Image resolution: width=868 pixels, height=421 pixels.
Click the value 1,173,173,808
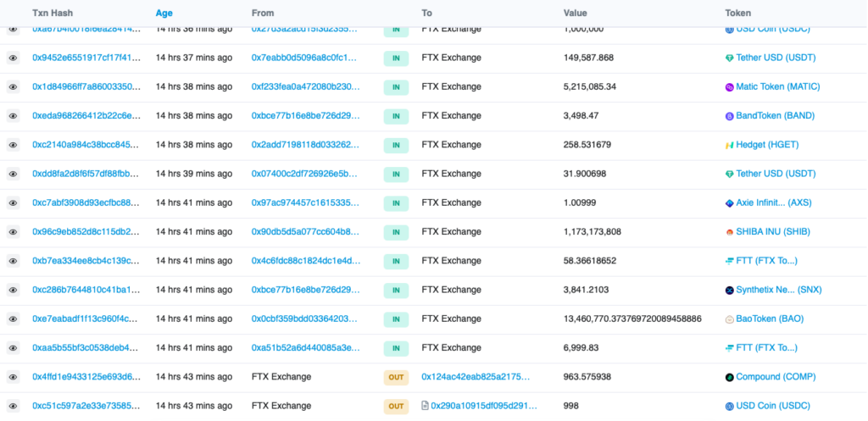click(x=593, y=232)
